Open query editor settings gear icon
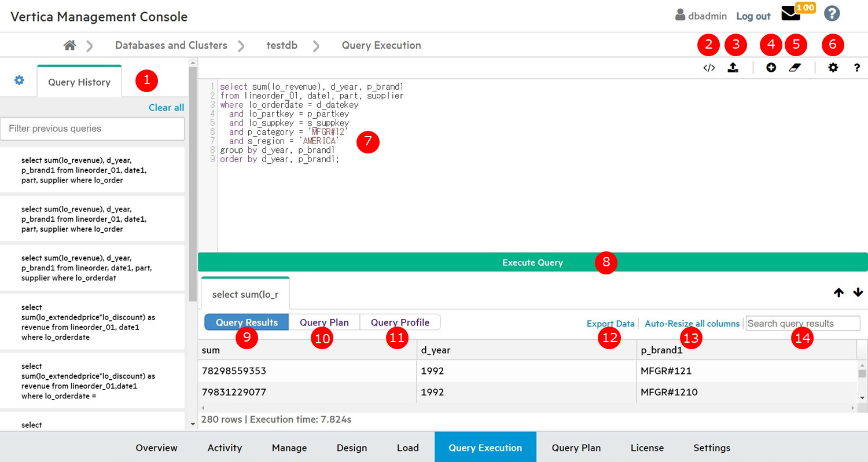Viewport: 868px width, 462px height. [x=833, y=68]
